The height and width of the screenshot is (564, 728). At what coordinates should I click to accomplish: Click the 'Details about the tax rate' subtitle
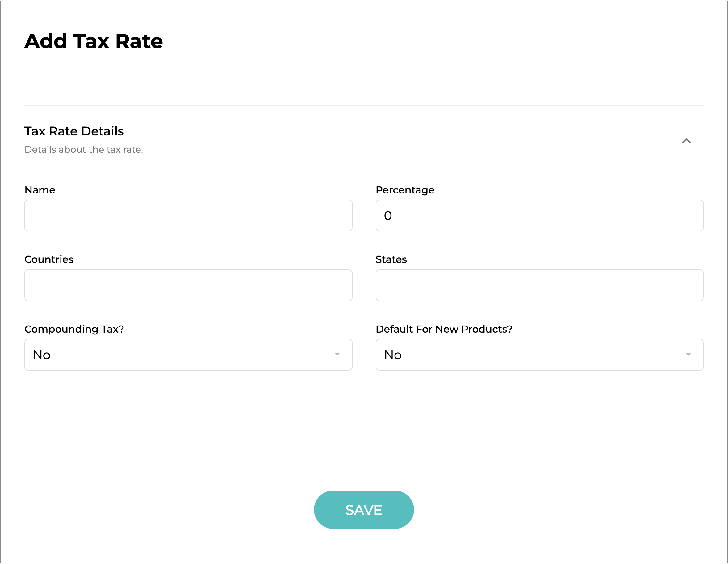click(x=84, y=150)
